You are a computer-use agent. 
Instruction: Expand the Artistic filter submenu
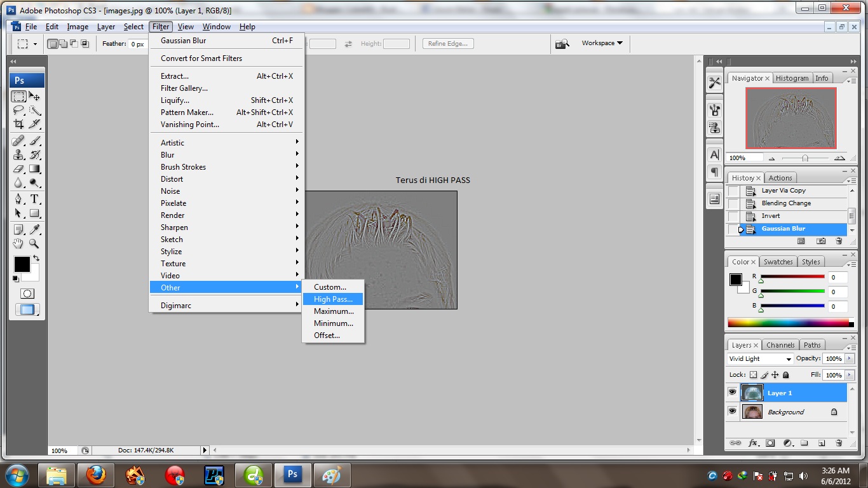[227, 143]
